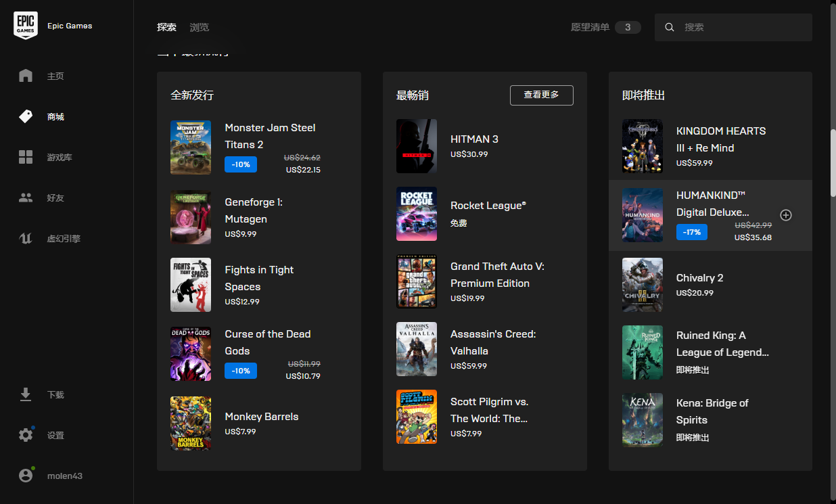The width and height of the screenshot is (836, 504).
Task: Click the 下载 sidebar label
Action: [x=55, y=395]
